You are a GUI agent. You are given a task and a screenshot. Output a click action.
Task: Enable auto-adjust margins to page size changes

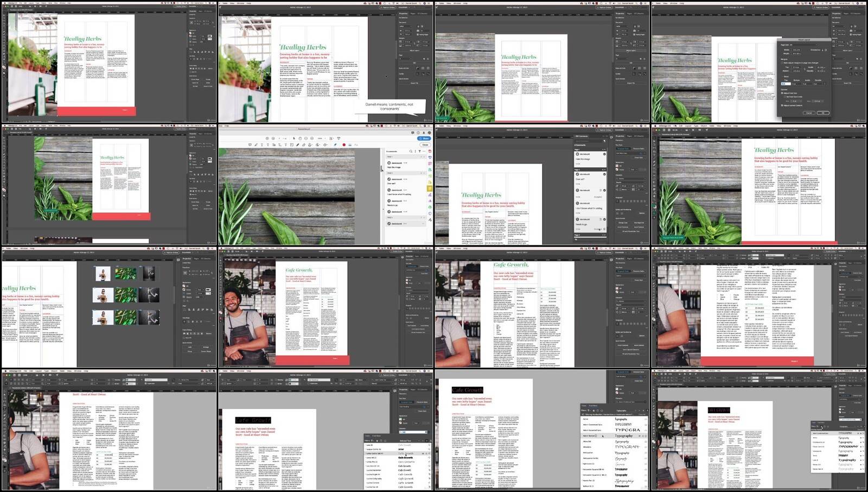click(x=782, y=63)
